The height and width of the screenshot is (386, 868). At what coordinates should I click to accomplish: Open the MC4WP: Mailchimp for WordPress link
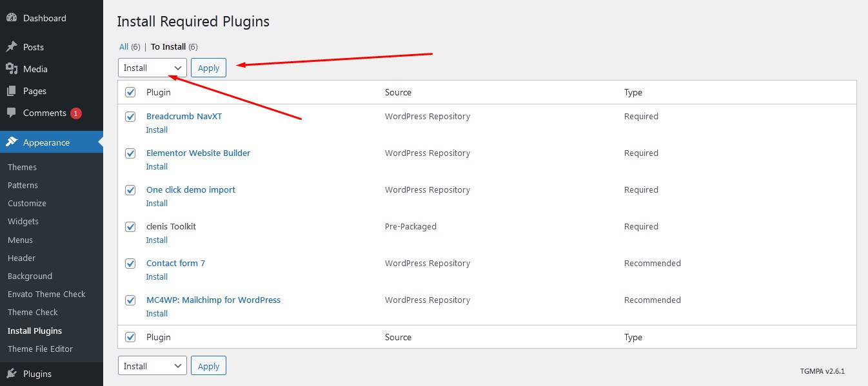[213, 300]
